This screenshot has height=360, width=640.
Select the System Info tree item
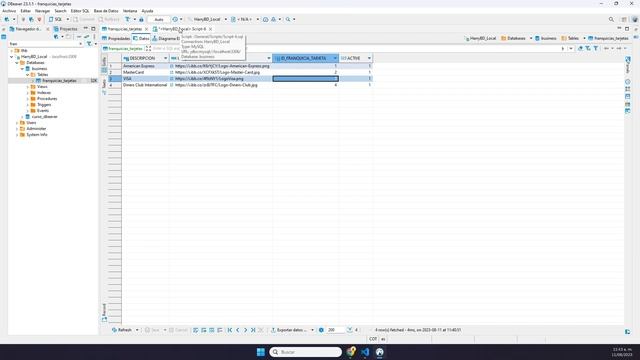click(34, 135)
